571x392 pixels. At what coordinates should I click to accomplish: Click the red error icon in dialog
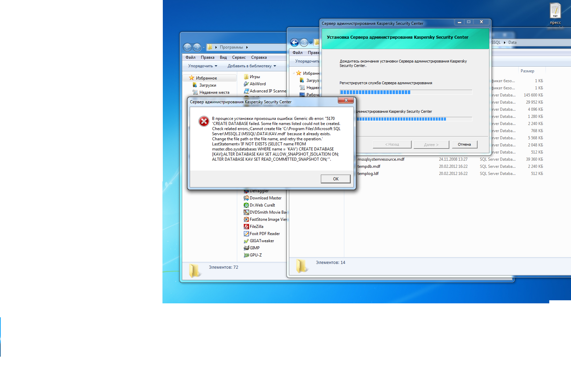pos(204,121)
